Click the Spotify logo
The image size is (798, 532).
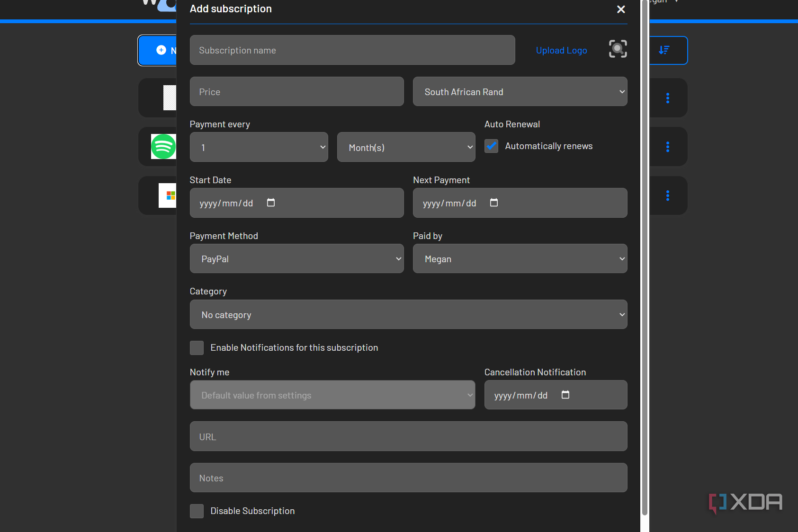(163, 147)
